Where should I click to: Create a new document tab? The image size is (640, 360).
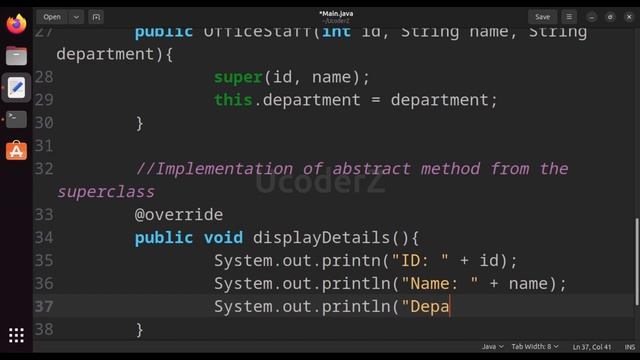click(x=96, y=17)
